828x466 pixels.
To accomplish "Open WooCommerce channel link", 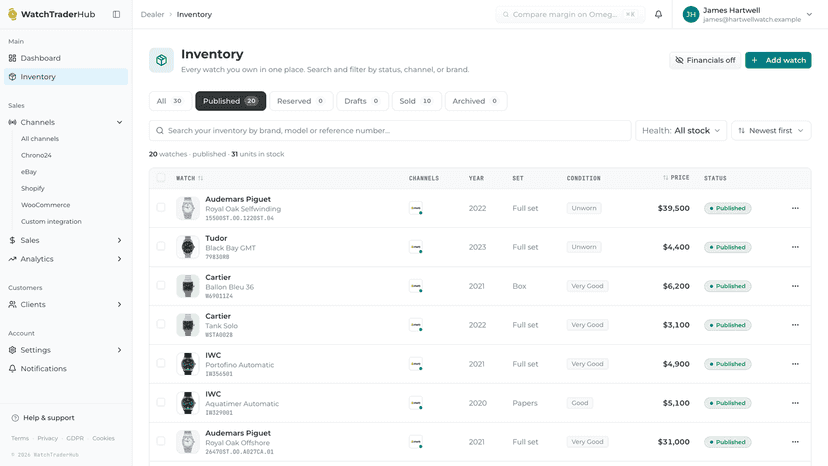I will pyautogui.click(x=45, y=205).
